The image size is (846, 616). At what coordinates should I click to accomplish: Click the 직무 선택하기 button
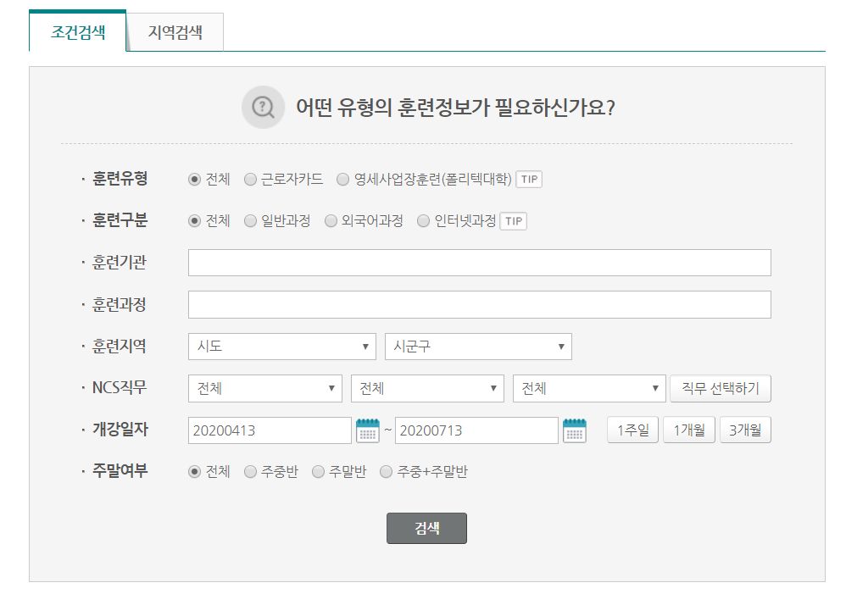pyautogui.click(x=721, y=388)
